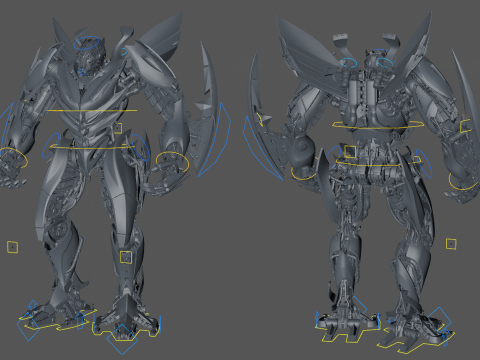Select yellow square control beside front-view robot's chest

click(x=117, y=128)
